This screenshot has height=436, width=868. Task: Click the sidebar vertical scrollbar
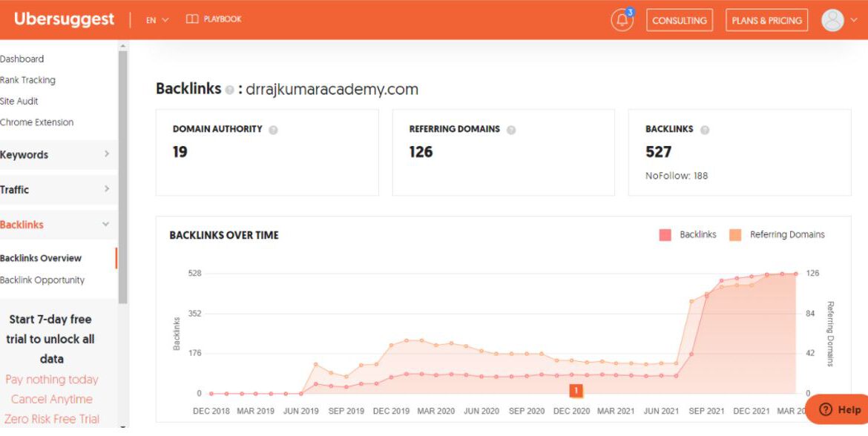[123, 171]
